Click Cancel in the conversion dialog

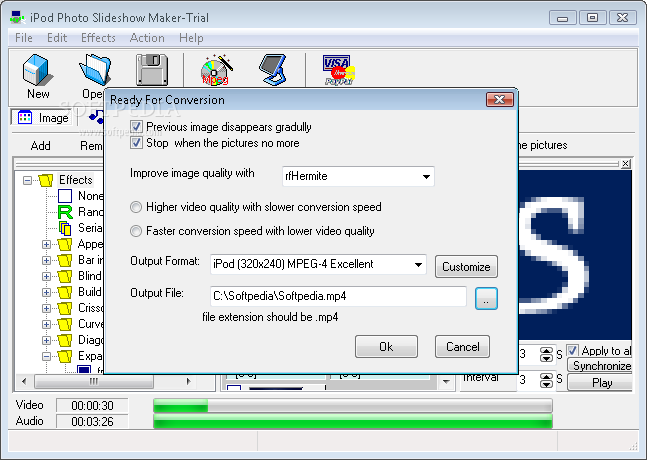[463, 347]
